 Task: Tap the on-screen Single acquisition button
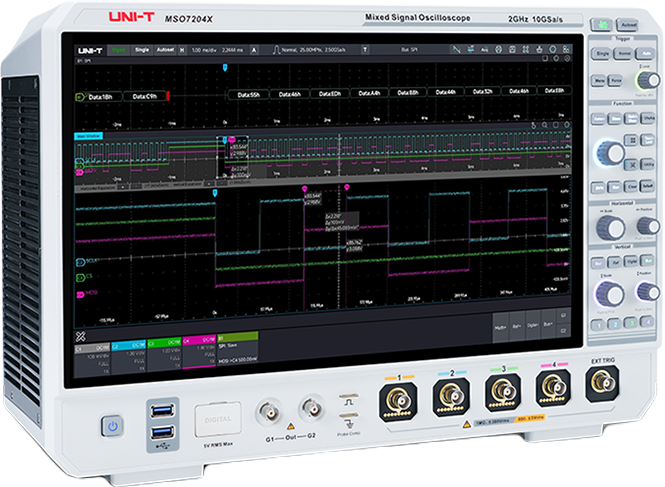(x=142, y=50)
